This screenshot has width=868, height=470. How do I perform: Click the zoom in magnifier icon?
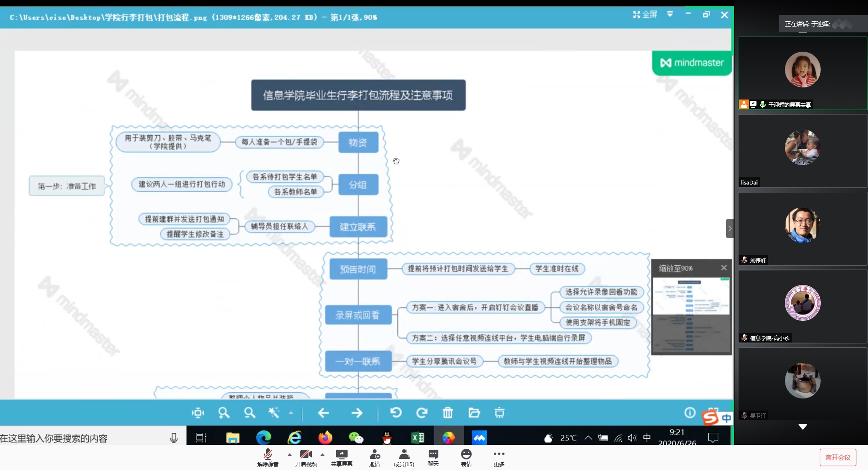coord(224,413)
